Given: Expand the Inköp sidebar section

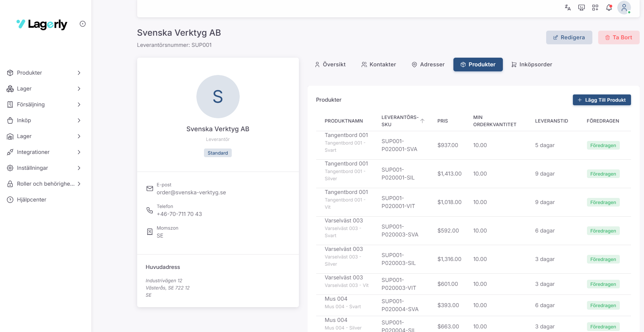Looking at the screenshot, I should 43,120.
